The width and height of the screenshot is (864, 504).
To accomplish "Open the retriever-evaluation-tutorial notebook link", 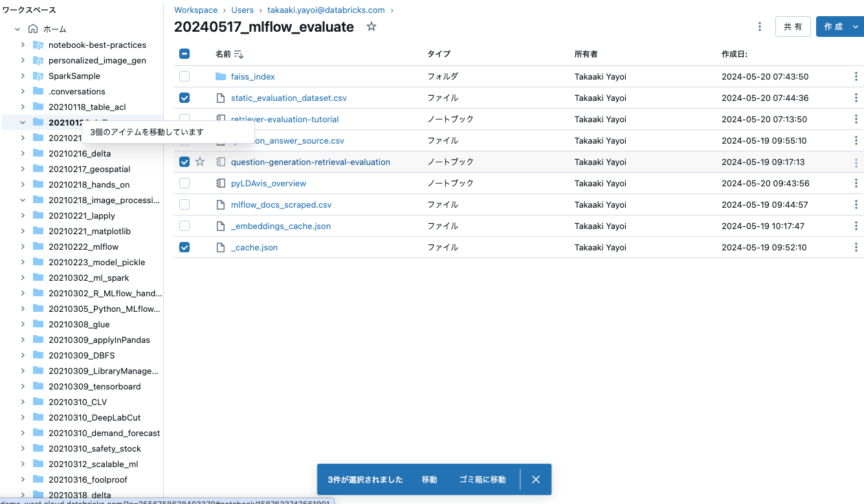I will (285, 119).
